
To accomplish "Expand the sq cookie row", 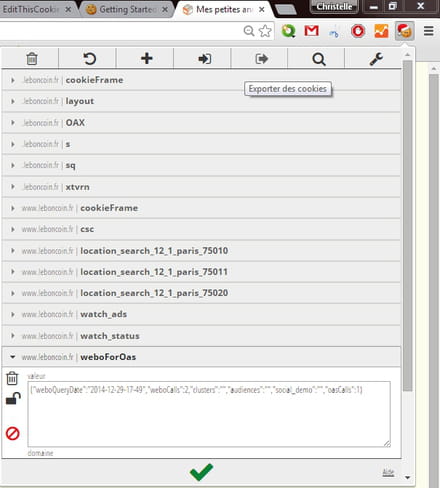I will pos(201,165).
